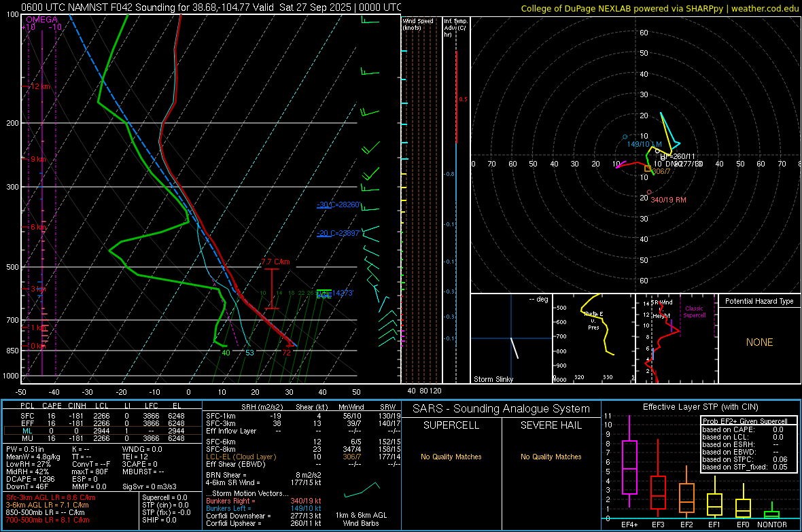Click the SR Wind v. Height label
802x532 pixels.
662,309
